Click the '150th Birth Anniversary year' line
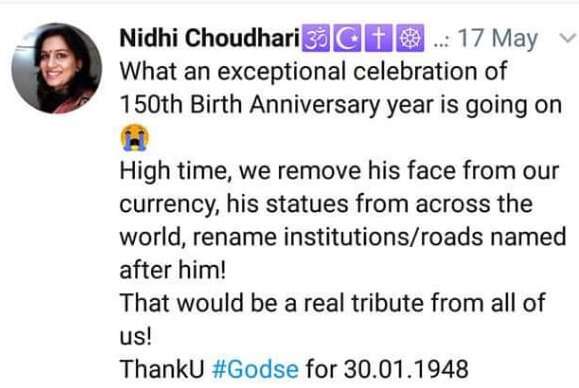579x388 pixels. click(340, 104)
